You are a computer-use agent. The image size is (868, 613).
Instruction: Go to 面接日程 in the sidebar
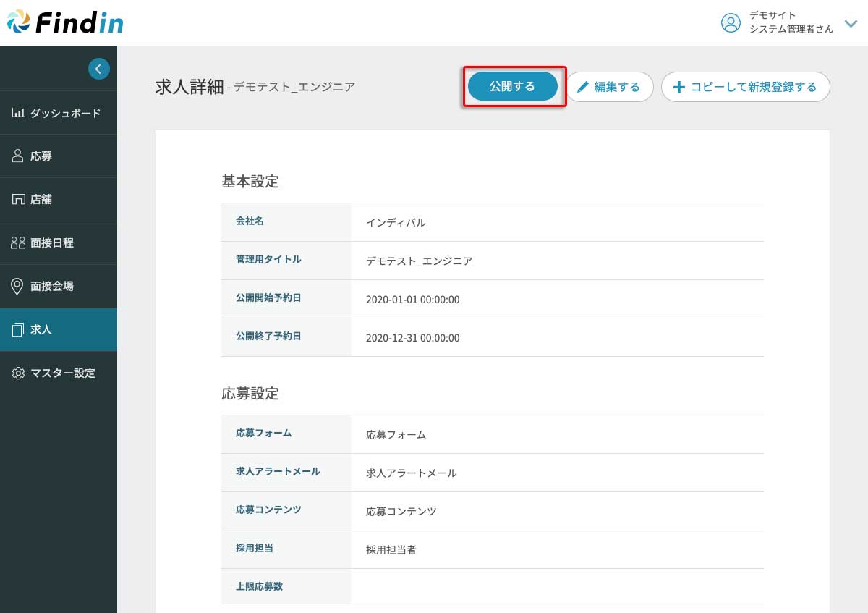click(52, 243)
